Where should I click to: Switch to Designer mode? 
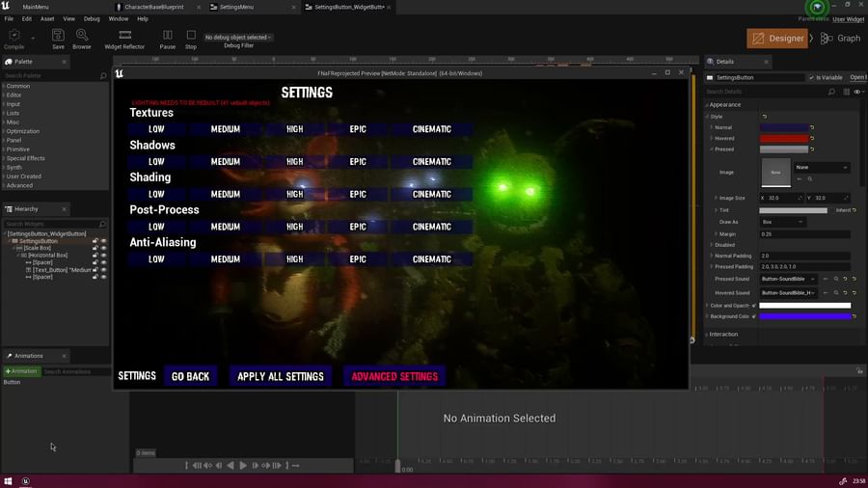tap(777, 39)
